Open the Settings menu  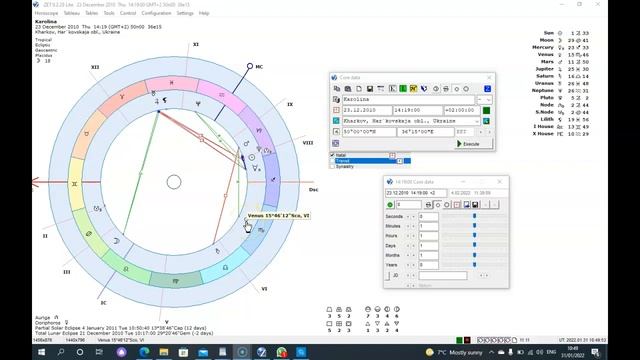(x=185, y=13)
